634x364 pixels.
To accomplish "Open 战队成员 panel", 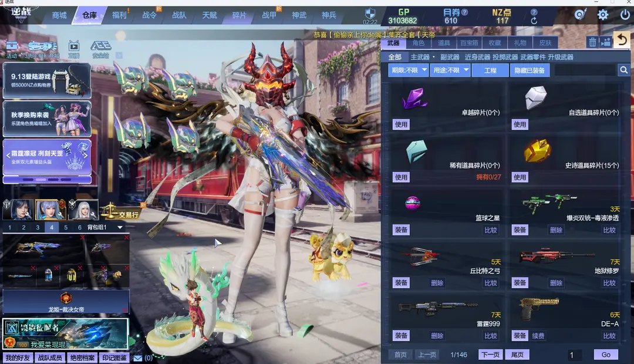I will [50, 358].
